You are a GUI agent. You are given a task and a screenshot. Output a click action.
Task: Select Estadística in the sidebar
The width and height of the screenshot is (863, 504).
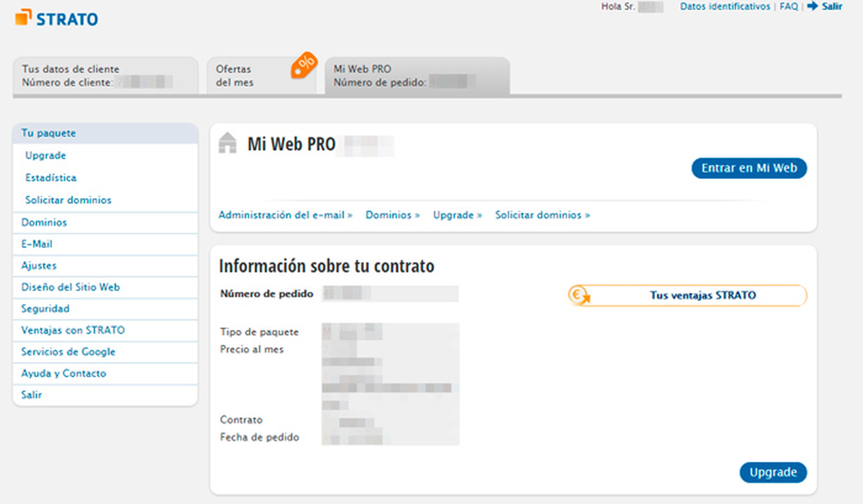51,178
